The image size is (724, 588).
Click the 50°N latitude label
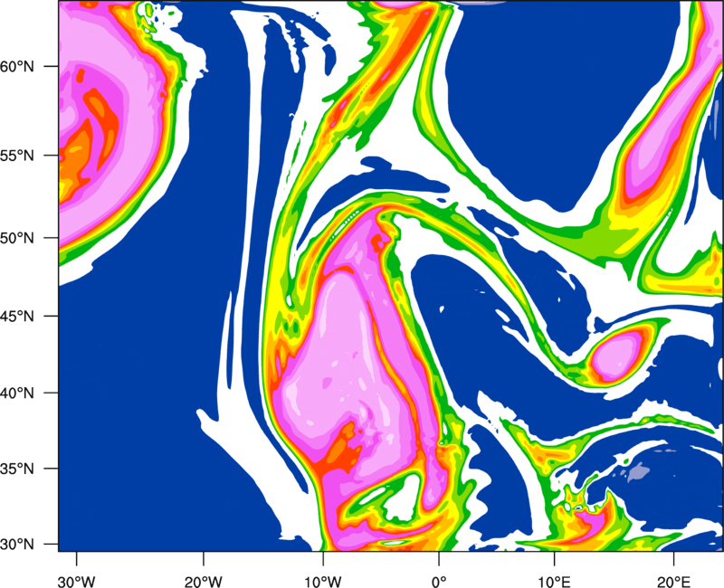tap(17, 238)
